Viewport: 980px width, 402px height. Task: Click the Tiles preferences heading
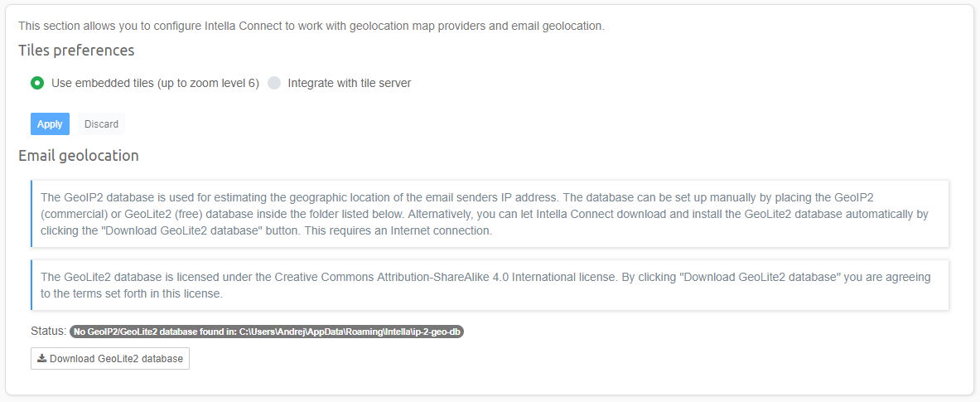tap(76, 51)
